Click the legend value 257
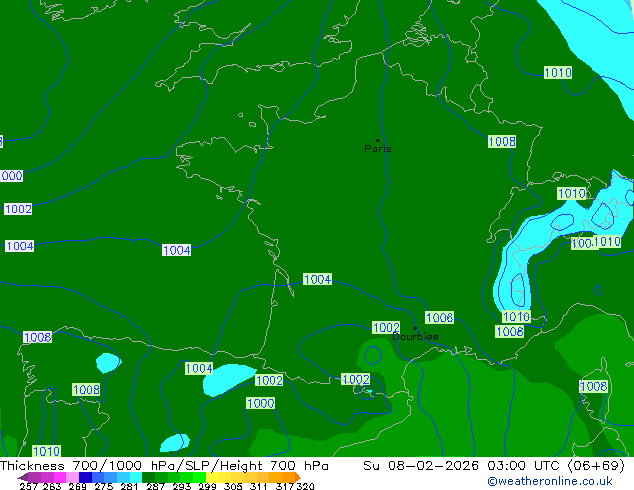Screen dimensions: 634x490 tap(29, 486)
